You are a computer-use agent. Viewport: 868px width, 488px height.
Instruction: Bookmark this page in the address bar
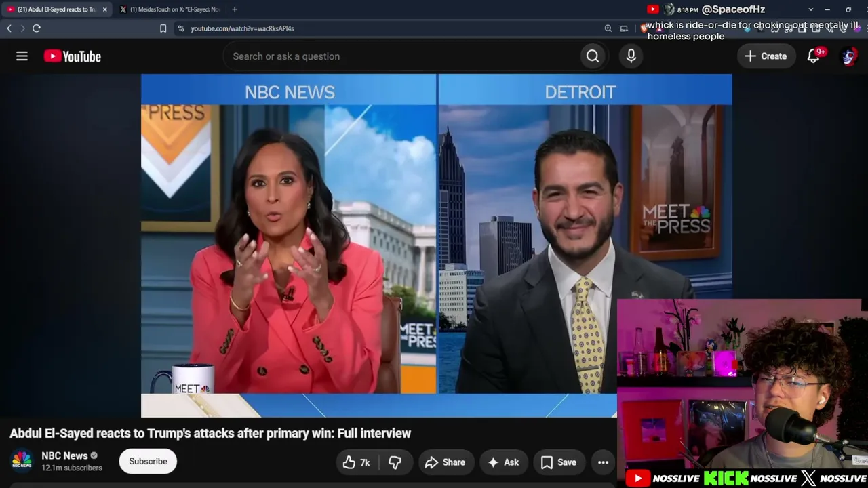[x=163, y=28]
